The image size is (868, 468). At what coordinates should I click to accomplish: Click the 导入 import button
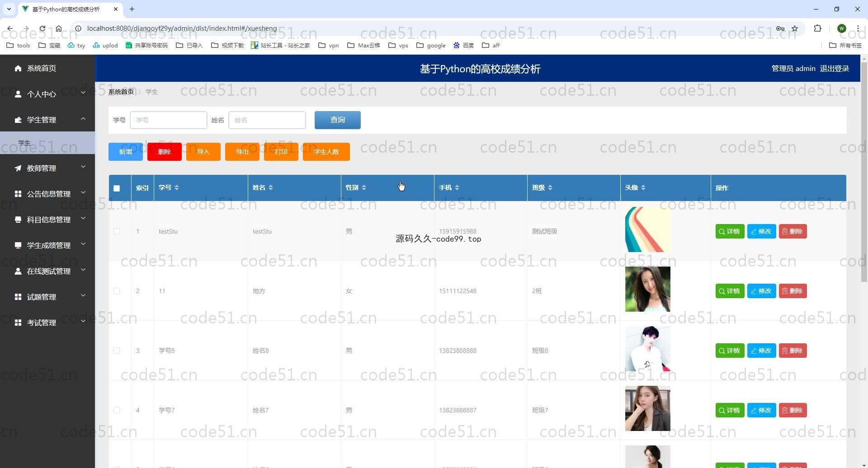(x=203, y=152)
